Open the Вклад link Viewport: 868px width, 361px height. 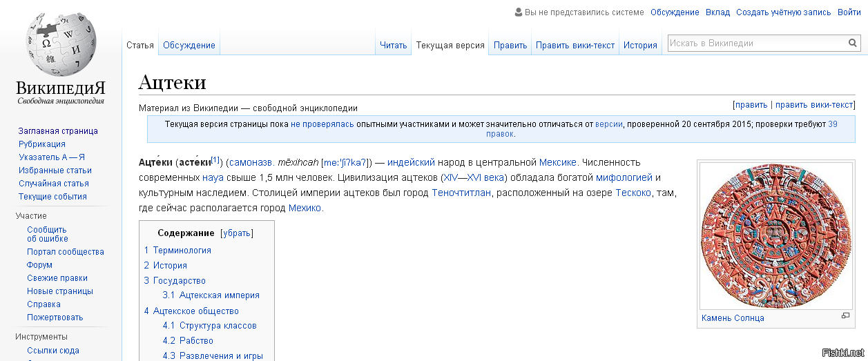coord(717,12)
